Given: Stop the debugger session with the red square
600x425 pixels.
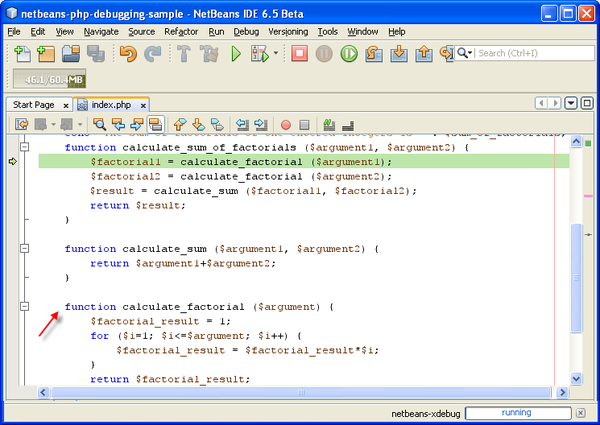Looking at the screenshot, I should [x=299, y=54].
